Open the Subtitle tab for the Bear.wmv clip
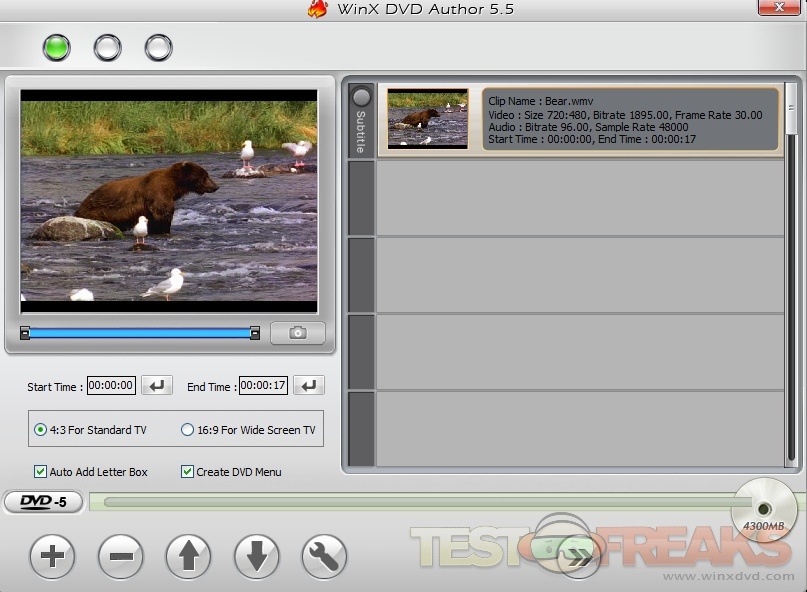Image resolution: width=807 pixels, height=592 pixels. (361, 121)
